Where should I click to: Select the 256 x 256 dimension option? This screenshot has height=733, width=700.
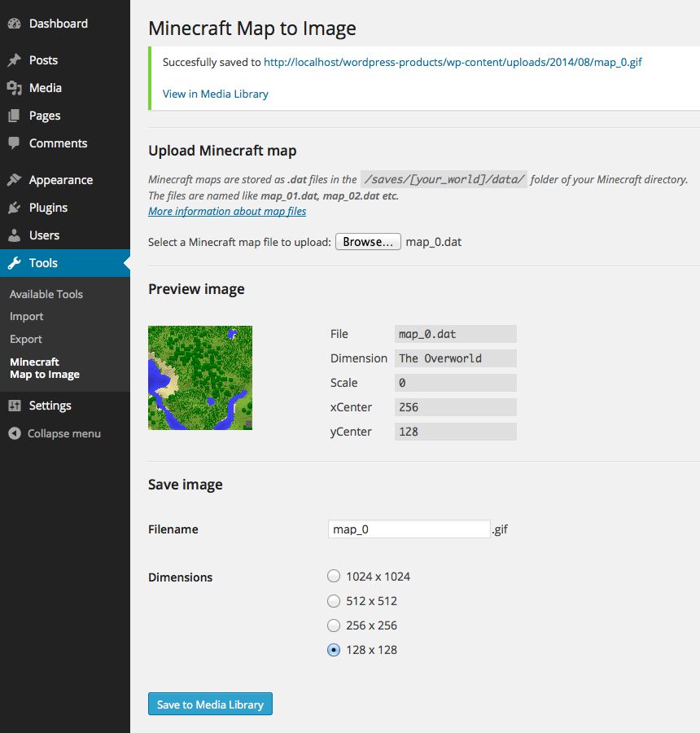pos(334,625)
